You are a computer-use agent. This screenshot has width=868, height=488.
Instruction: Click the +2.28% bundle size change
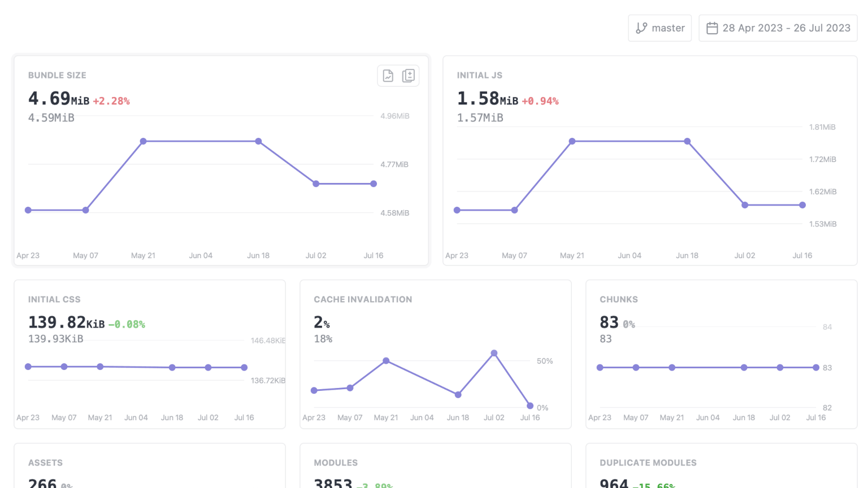(111, 101)
